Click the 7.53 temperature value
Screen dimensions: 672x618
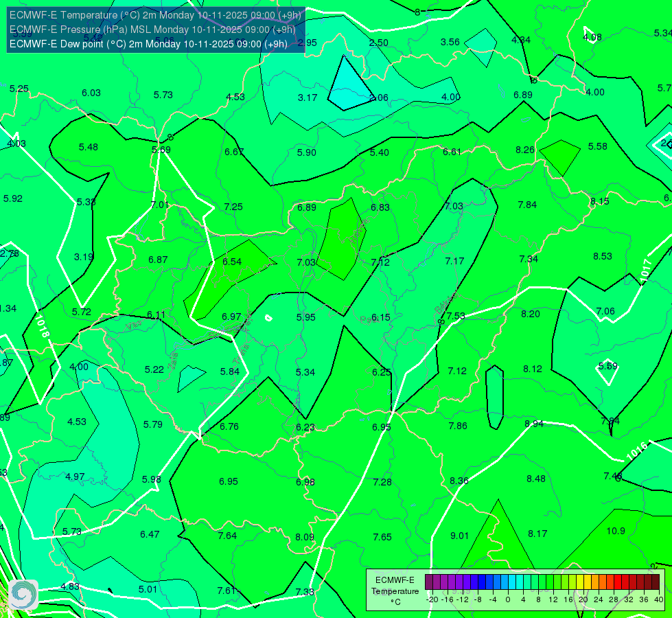456,316
